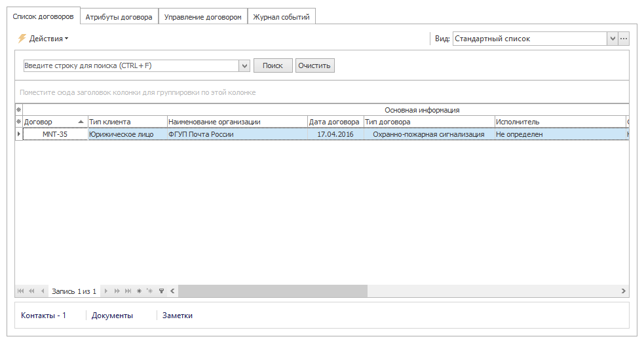644x343 pixels.
Task: Expand the search history dropdown arrow
Action: [x=244, y=65]
